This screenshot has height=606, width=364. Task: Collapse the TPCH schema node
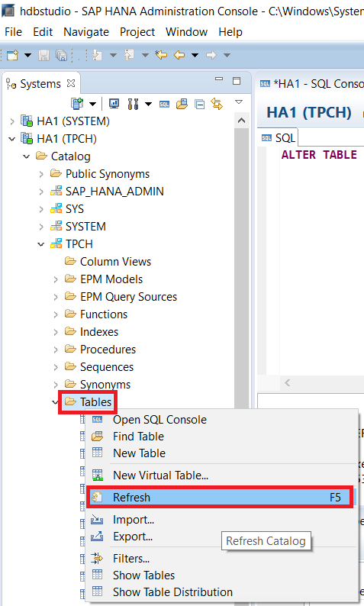pos(41,244)
